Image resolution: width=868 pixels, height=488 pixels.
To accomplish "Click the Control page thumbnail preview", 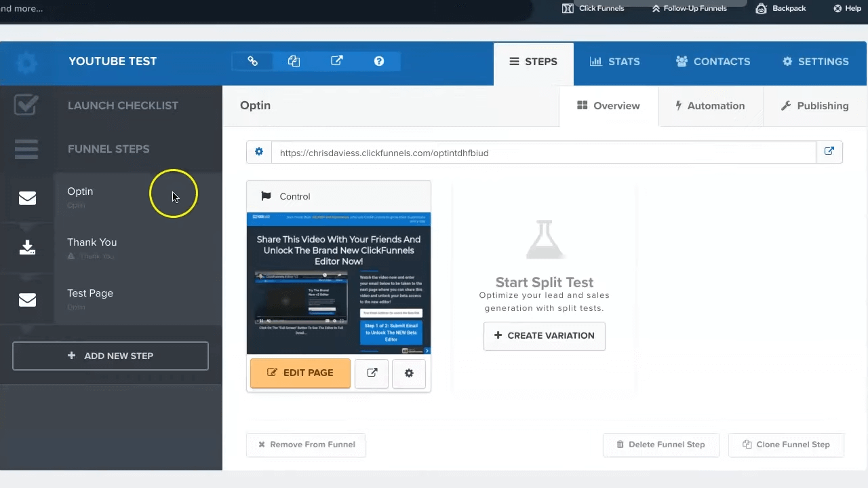I will 338,283.
